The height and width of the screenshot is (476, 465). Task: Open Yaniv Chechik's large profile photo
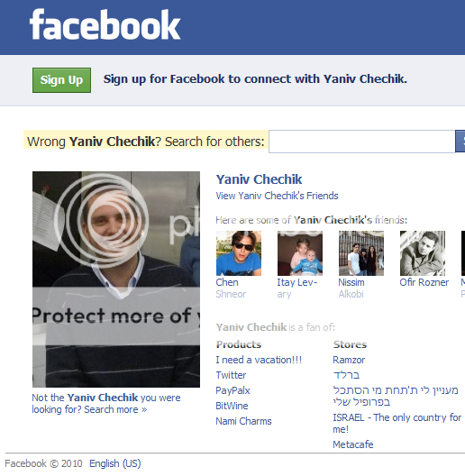point(116,279)
